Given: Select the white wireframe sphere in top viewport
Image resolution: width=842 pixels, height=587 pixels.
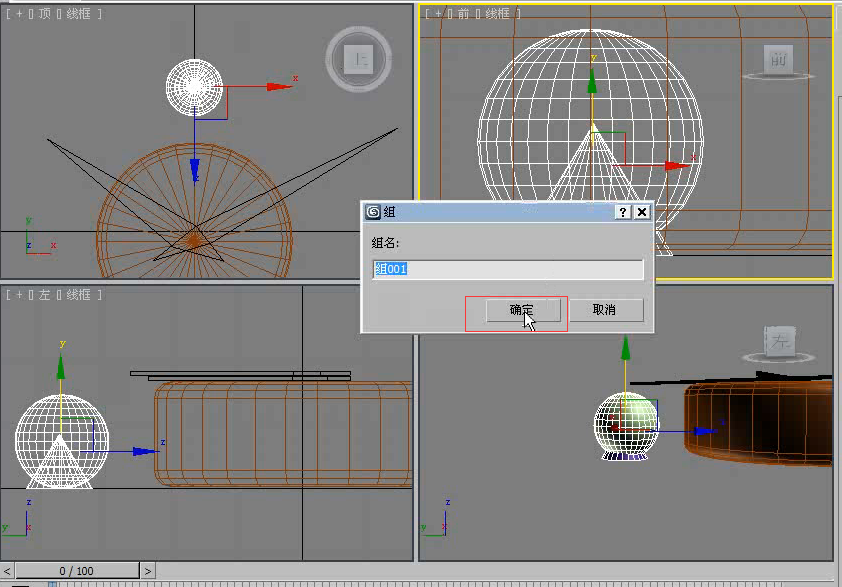Looking at the screenshot, I should pos(194,87).
